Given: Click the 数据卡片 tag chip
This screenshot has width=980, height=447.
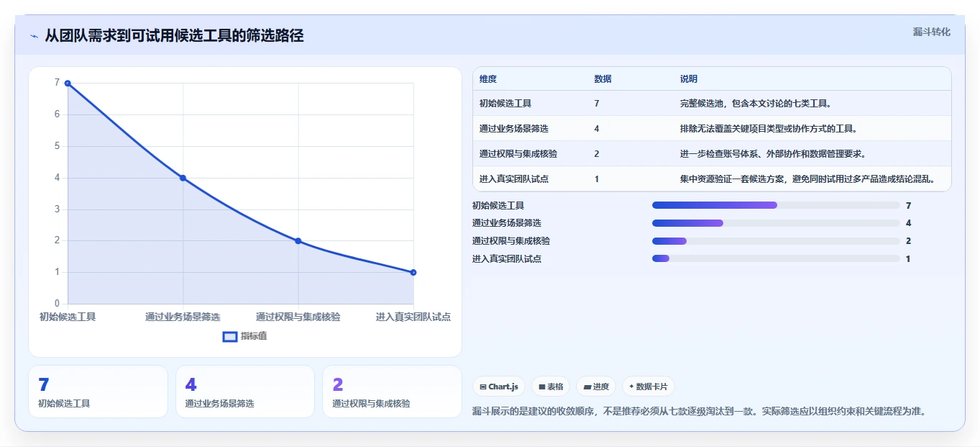Looking at the screenshot, I should 648,387.
